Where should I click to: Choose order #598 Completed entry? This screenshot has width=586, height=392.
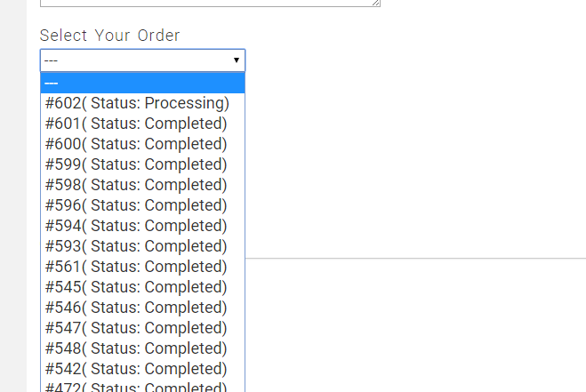click(136, 185)
